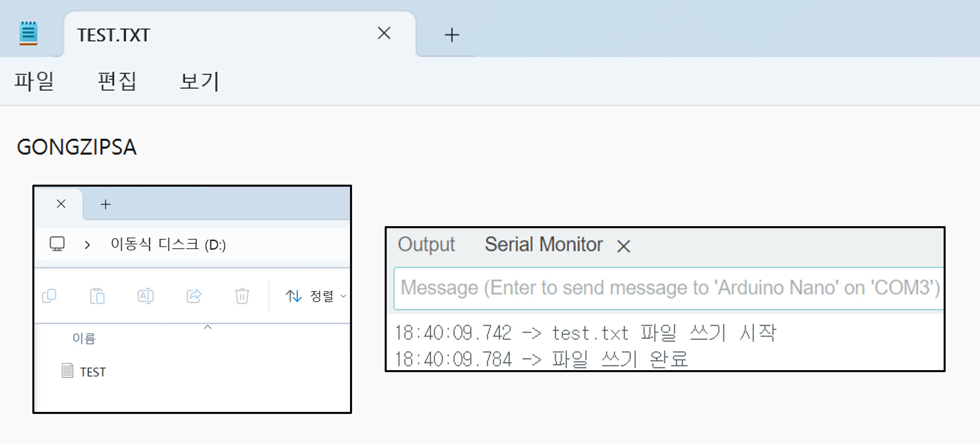Click the copy icon in Explorer toolbar
980x444 pixels.
pos(49,296)
